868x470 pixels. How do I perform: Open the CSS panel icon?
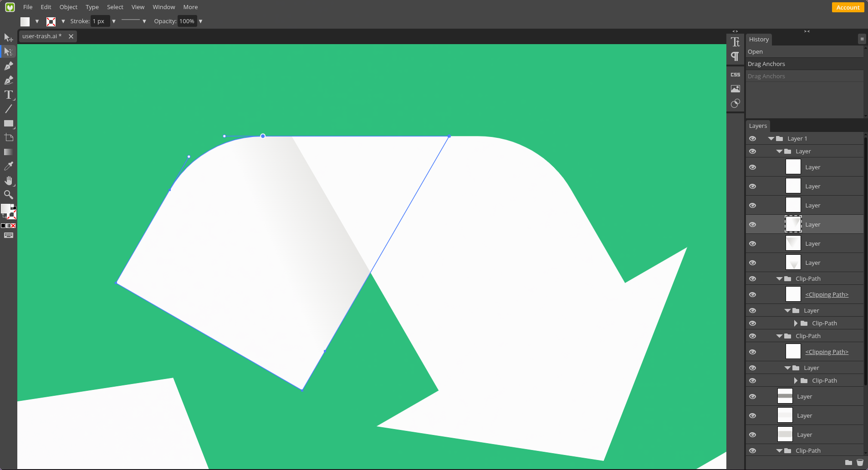tap(735, 75)
